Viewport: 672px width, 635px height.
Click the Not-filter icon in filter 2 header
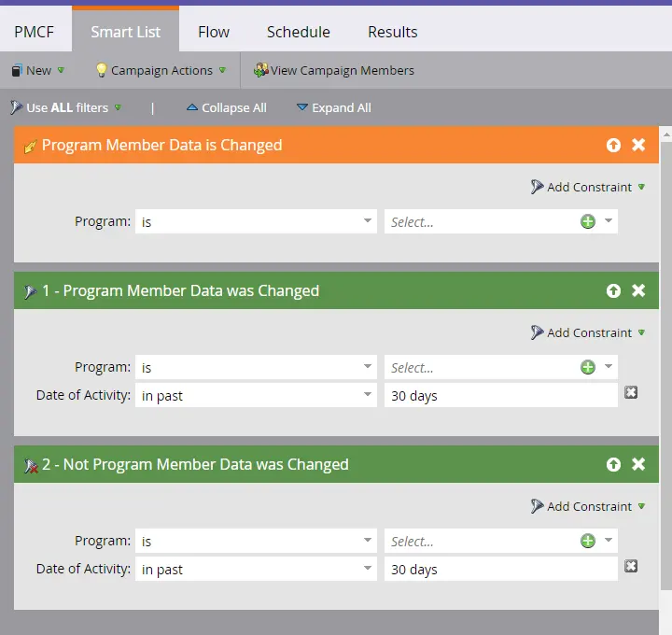[x=31, y=466]
